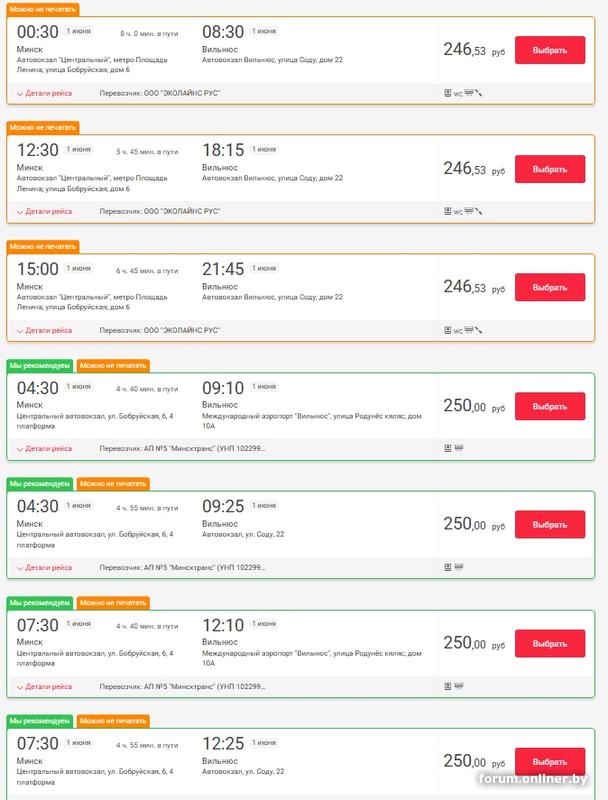The image size is (608, 800).
Task: Click seat icon on trip arriving 09:10
Action: pyautogui.click(x=448, y=449)
